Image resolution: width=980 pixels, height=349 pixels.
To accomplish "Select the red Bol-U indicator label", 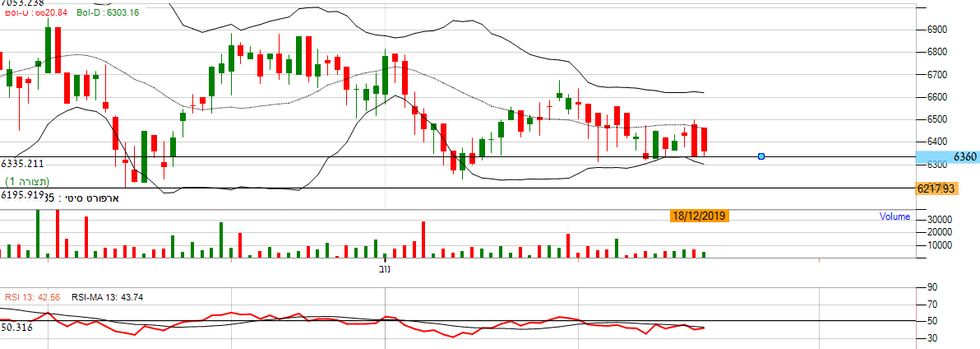I will coord(35,12).
